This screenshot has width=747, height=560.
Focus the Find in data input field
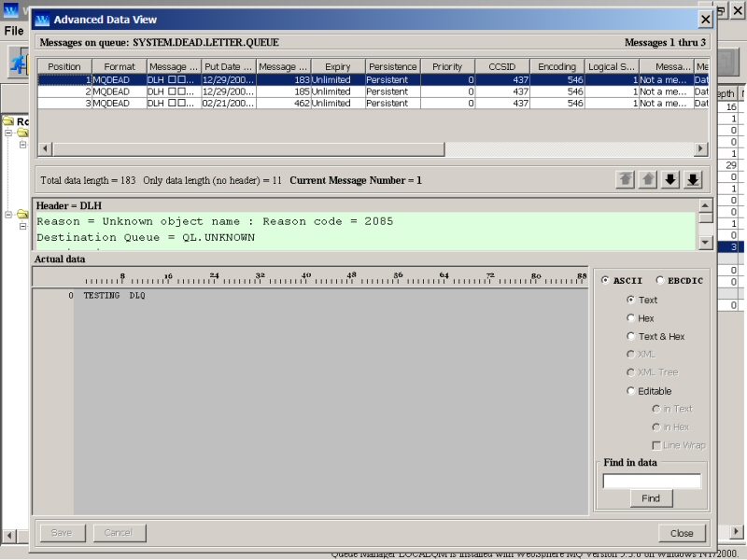tap(652, 481)
